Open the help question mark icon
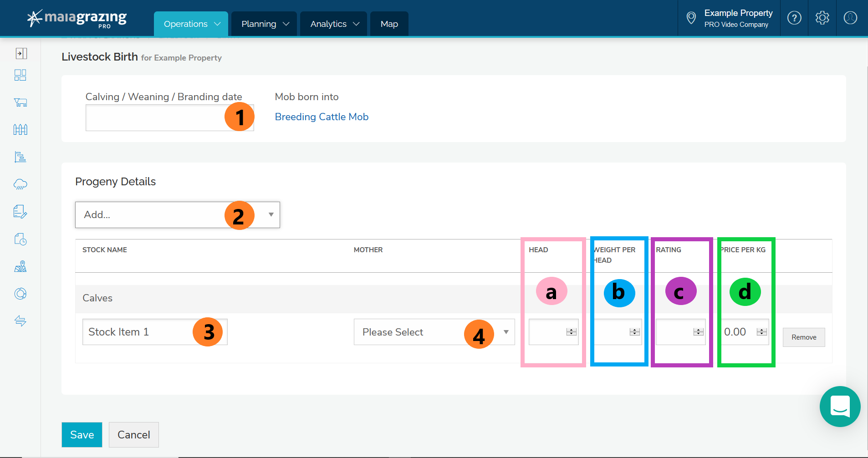Image resolution: width=868 pixels, height=458 pixels. 794,18
